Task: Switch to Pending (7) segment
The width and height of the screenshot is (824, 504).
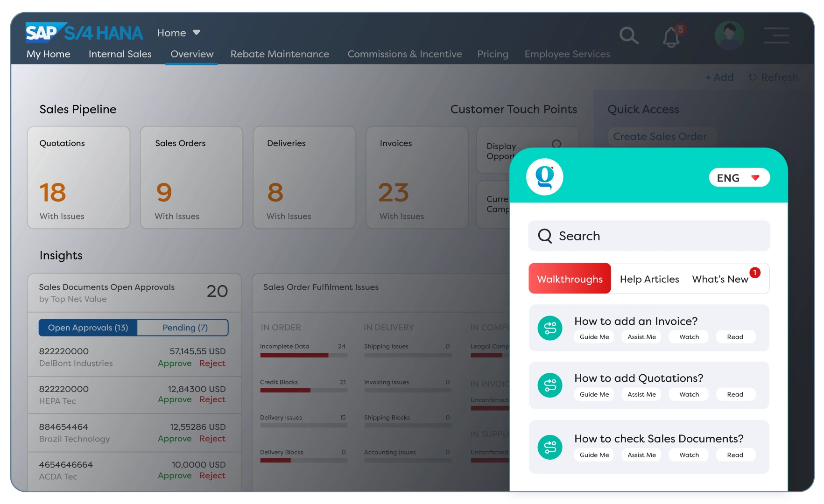Action: pyautogui.click(x=185, y=328)
